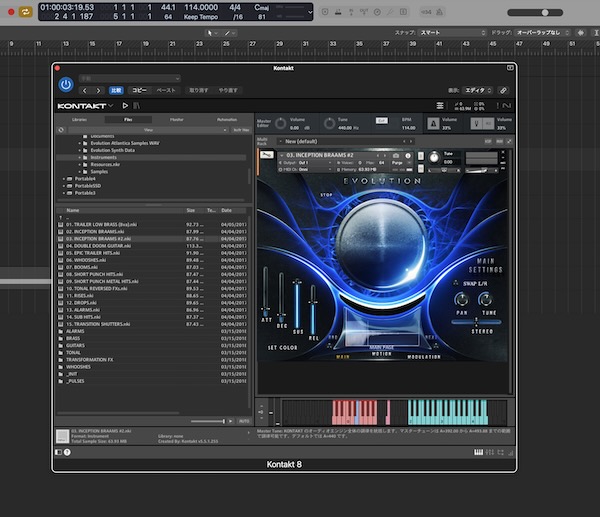The height and width of the screenshot is (517, 600).
Task: Sort file list by Size column
Action: coord(191,210)
